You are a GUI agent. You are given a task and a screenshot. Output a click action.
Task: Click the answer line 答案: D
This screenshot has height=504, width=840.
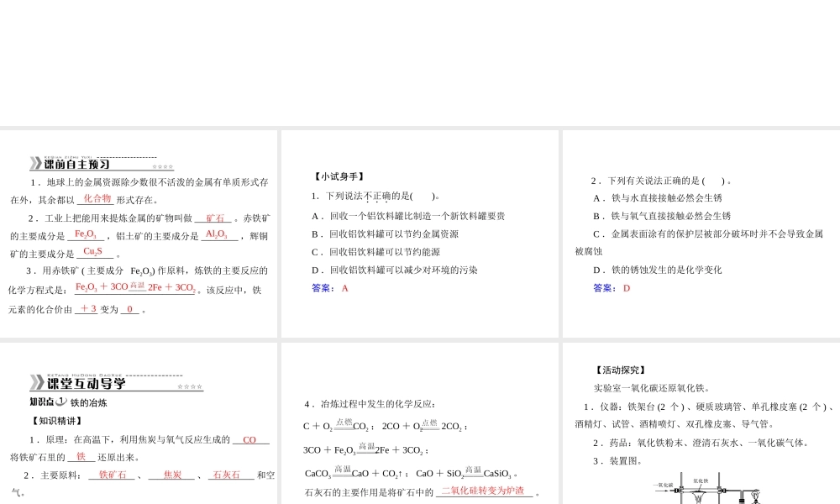click(612, 288)
